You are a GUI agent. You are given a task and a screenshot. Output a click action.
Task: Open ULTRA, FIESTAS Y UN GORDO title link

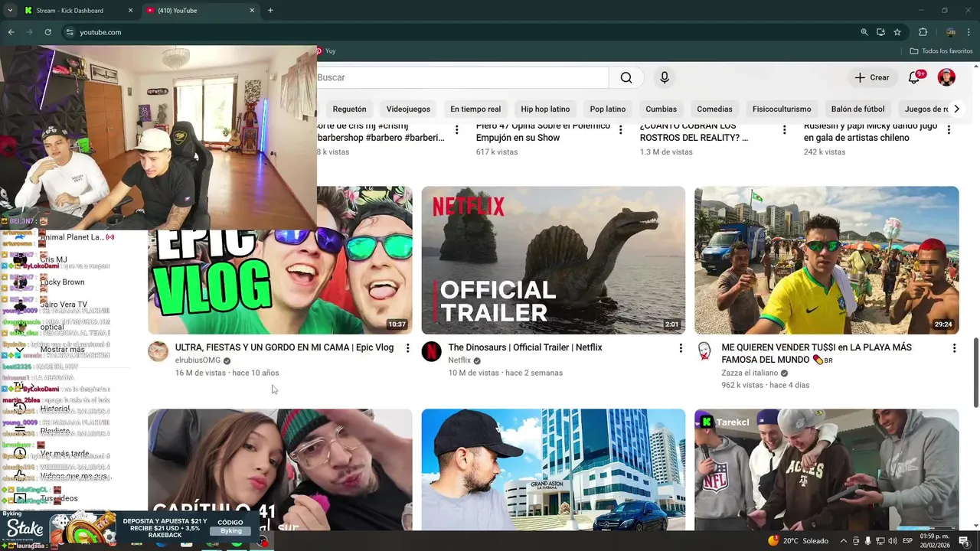(284, 347)
